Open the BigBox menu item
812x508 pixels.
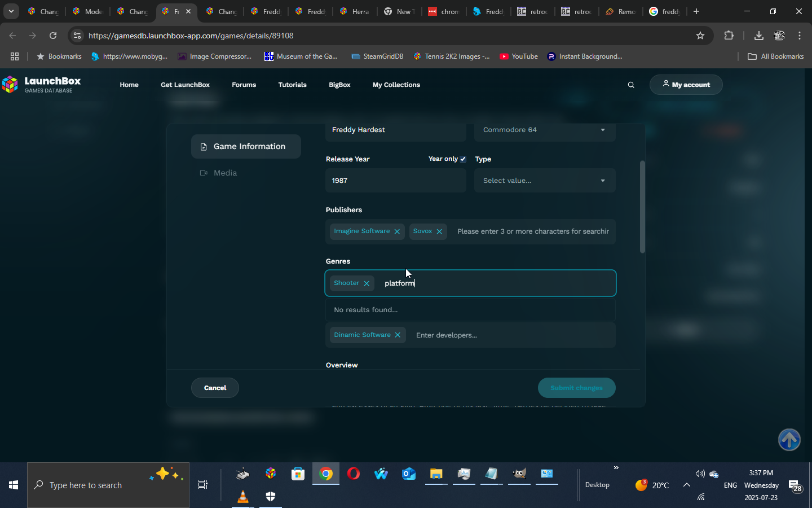point(339,85)
